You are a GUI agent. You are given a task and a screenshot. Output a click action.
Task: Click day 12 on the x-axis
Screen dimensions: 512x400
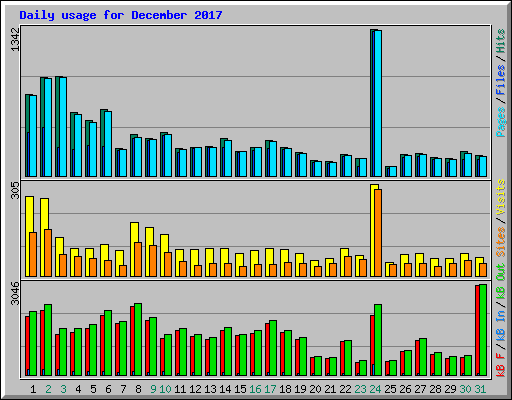pyautogui.click(x=195, y=389)
